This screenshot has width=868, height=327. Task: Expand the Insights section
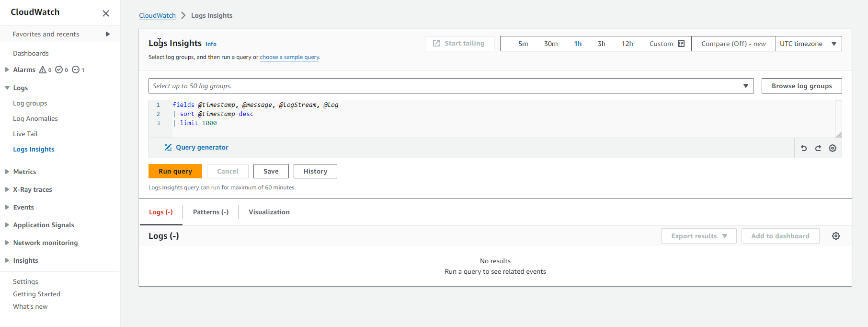[7, 260]
